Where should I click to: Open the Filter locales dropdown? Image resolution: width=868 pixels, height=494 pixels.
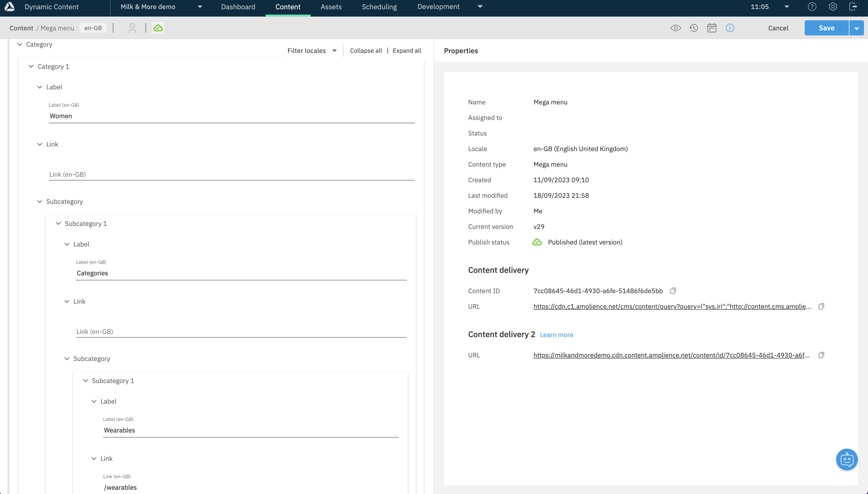[312, 50]
